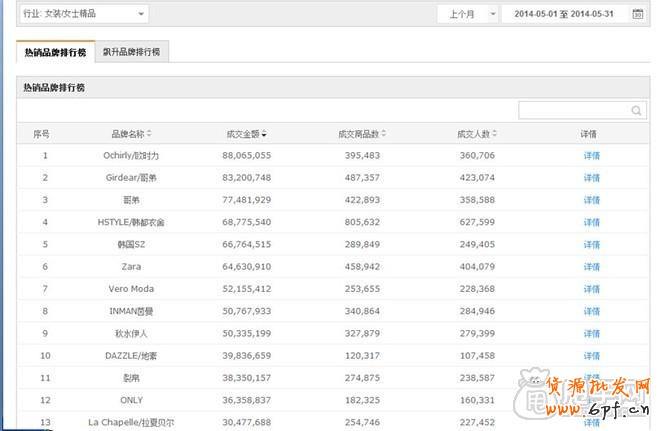Click the 序号 column header

pos(41,134)
